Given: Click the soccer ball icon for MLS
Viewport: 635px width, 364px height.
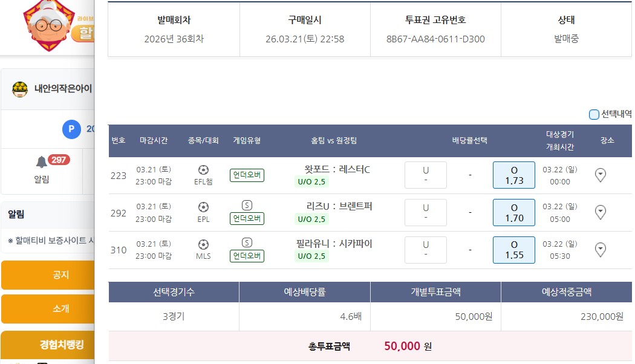Looking at the screenshot, I should (x=203, y=244).
